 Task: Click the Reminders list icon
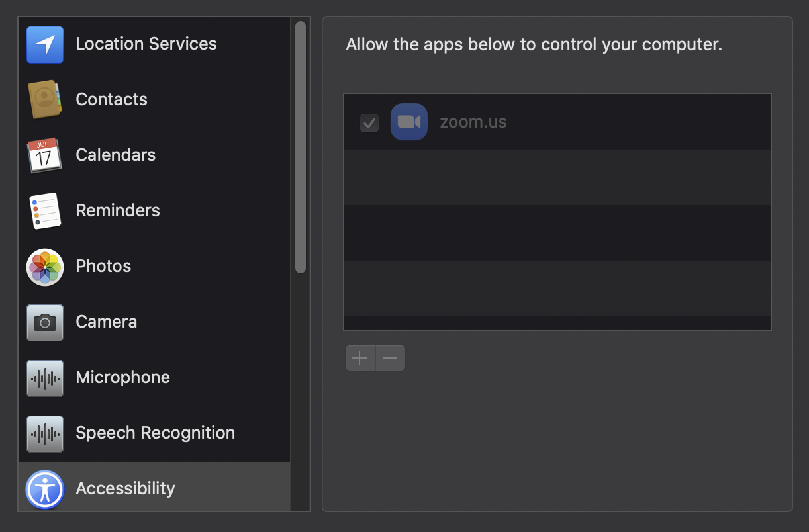point(45,211)
